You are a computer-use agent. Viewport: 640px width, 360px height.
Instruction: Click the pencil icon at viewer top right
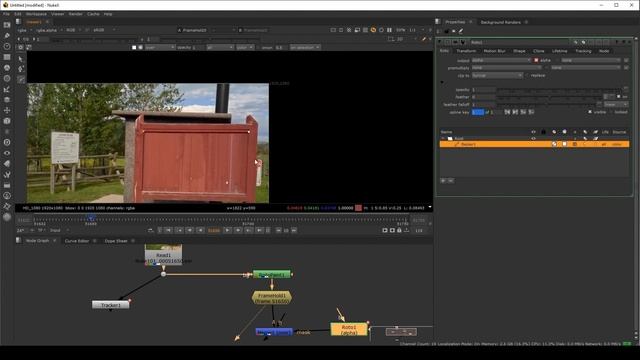point(424,39)
